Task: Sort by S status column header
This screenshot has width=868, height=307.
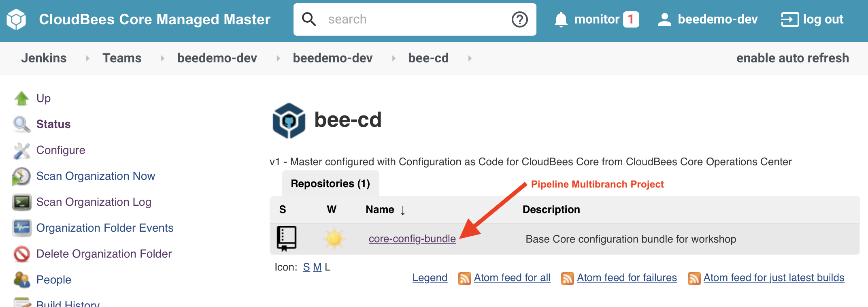Action: (283, 209)
